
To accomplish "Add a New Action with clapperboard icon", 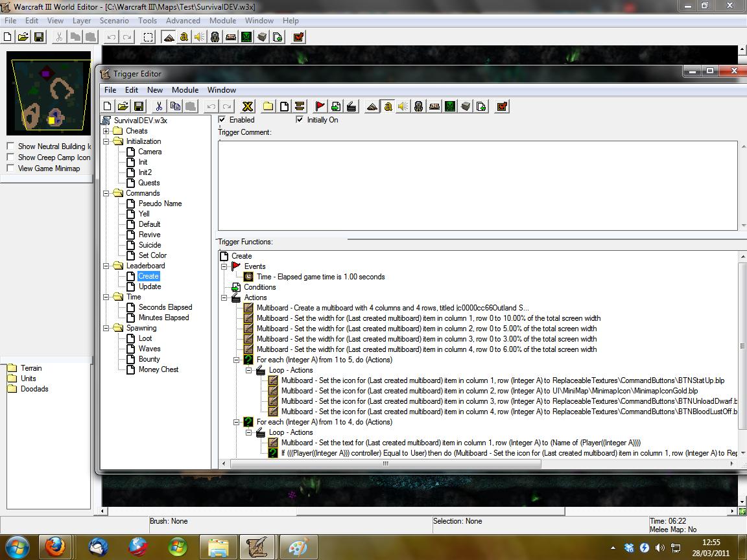I will pyautogui.click(x=351, y=106).
